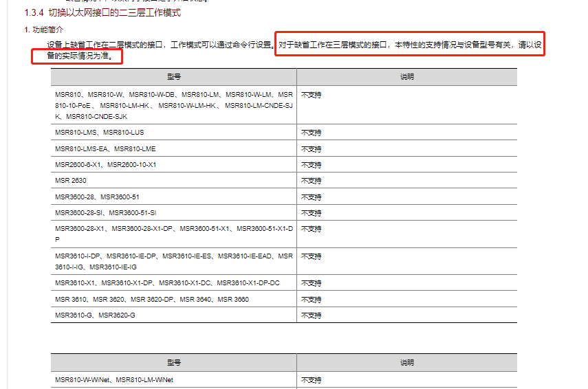Click the sentence starting 设备上缺省工作在二层模式的接口

click(x=161, y=45)
